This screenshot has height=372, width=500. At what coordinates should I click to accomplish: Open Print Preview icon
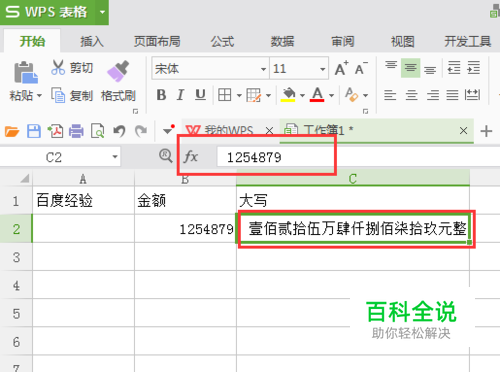click(98, 131)
